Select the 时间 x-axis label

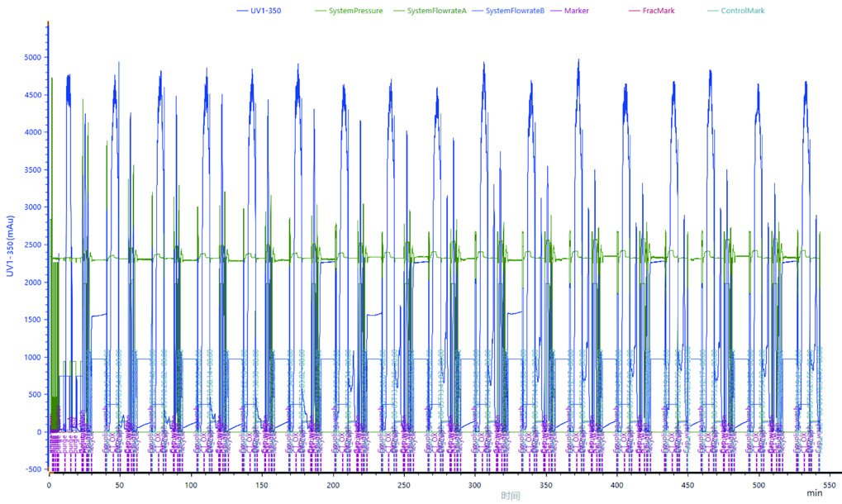point(510,496)
